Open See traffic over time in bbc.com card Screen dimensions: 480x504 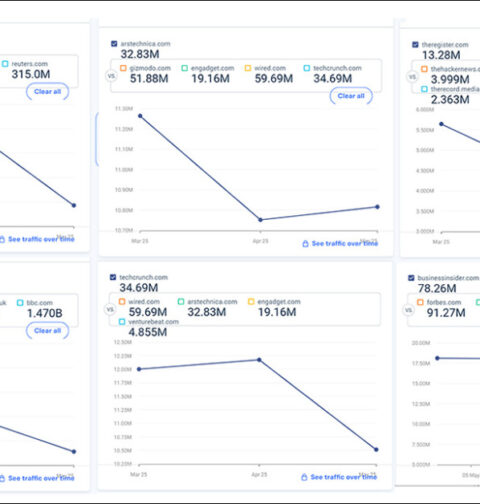41,478
